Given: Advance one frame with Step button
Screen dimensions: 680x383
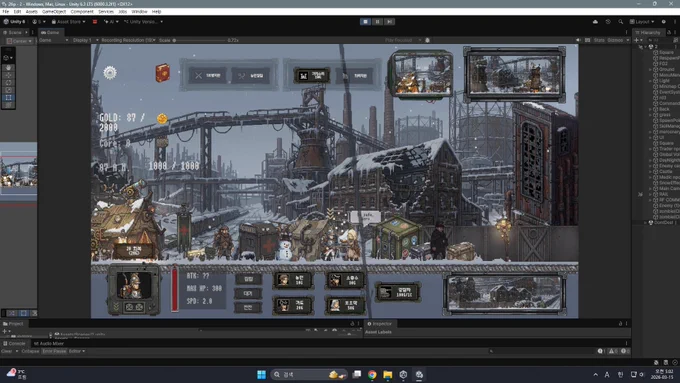Looking at the screenshot, I should click(389, 22).
